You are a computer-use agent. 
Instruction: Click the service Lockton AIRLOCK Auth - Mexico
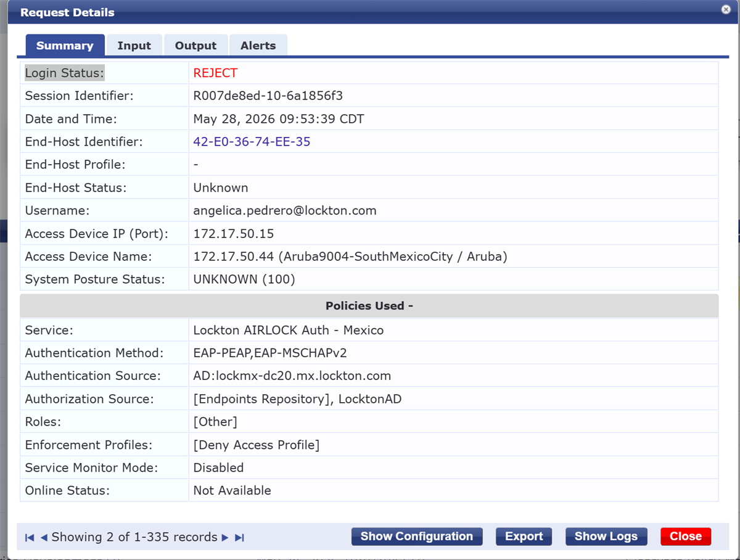coord(289,331)
